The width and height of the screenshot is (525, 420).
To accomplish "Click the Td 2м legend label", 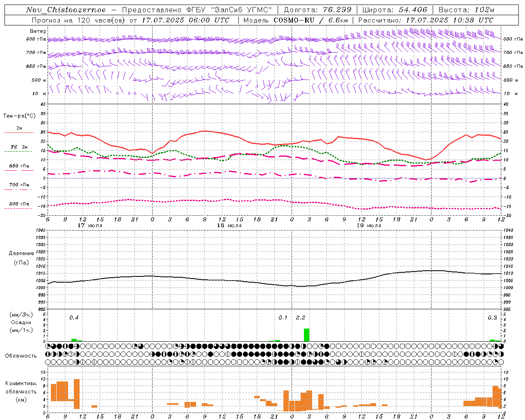I will pos(19,147).
